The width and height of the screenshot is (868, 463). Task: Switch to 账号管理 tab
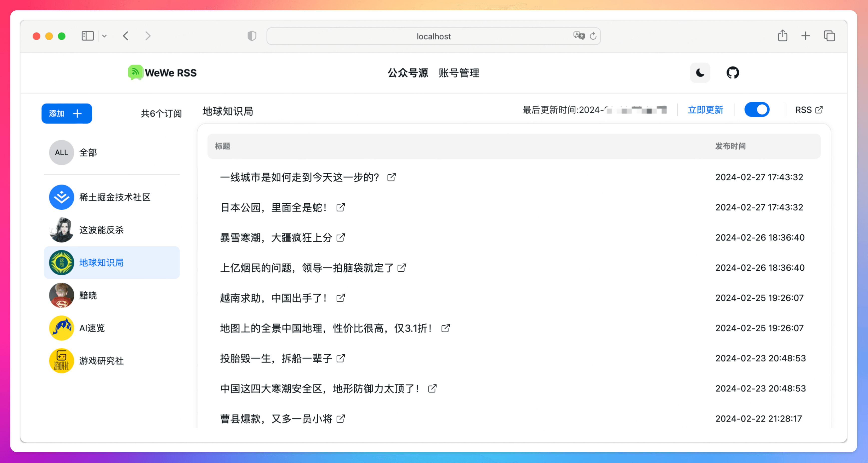pos(459,73)
